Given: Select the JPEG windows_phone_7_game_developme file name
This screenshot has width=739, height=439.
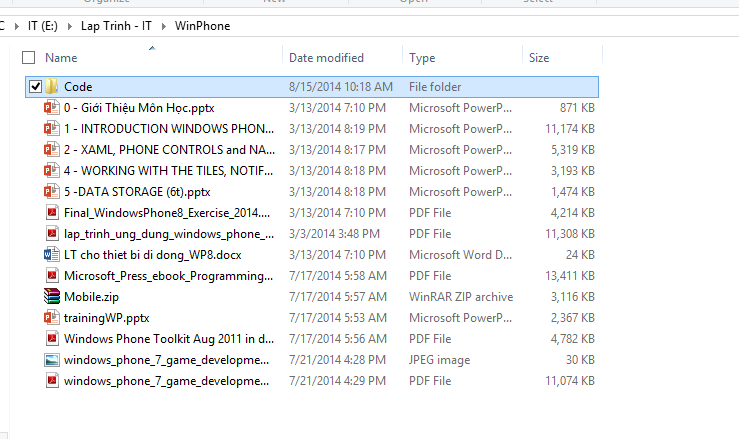Looking at the screenshot, I should [x=166, y=360].
